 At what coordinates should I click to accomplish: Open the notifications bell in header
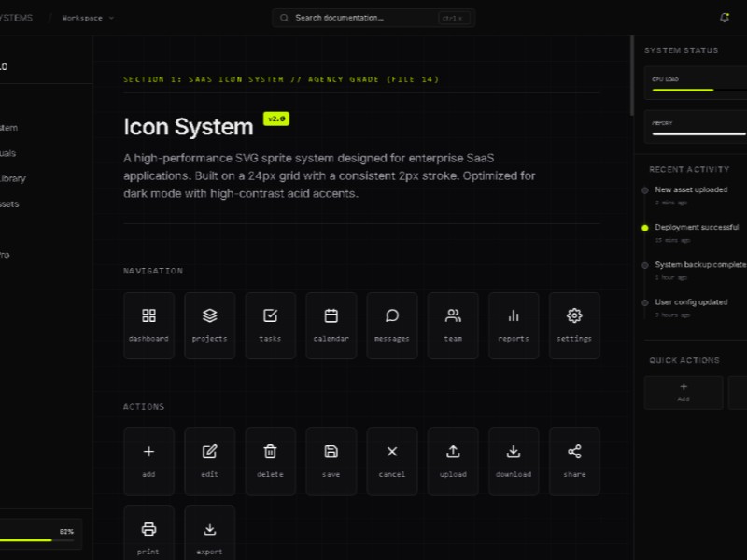[725, 18]
